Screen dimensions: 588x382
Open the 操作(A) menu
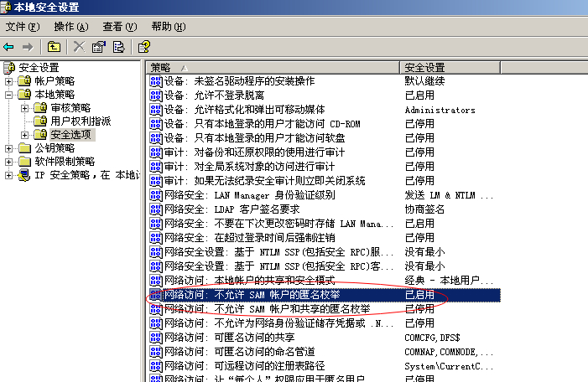[x=70, y=27]
